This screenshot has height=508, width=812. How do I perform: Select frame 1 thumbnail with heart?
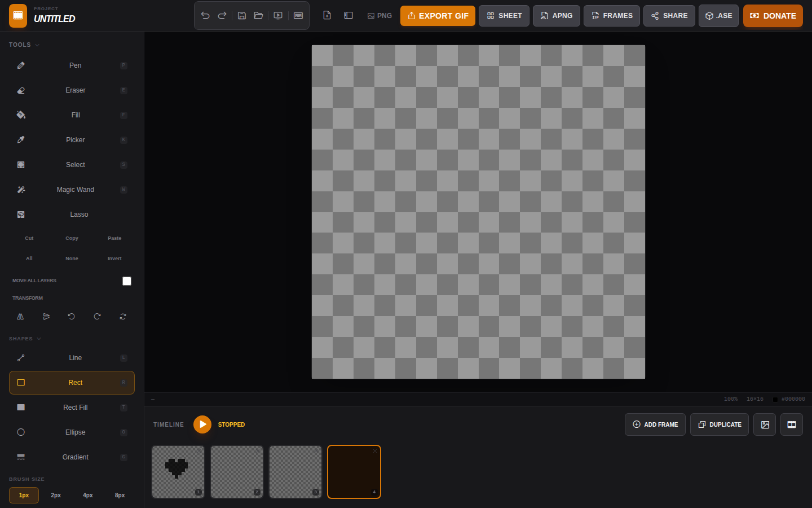pos(178,472)
